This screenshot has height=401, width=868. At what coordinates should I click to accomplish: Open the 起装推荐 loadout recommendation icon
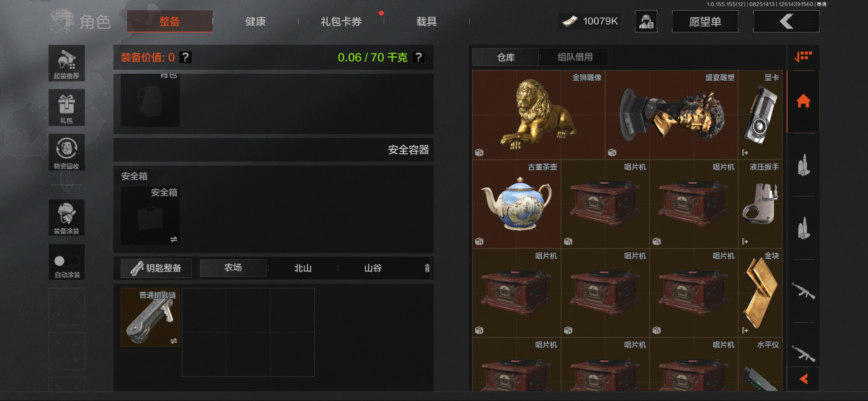pyautogui.click(x=67, y=63)
